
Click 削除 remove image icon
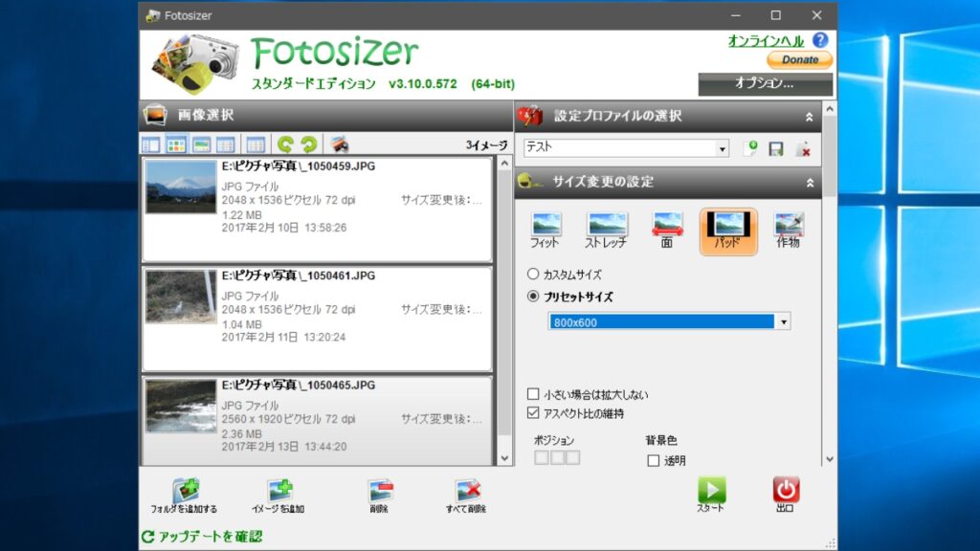[379, 496]
